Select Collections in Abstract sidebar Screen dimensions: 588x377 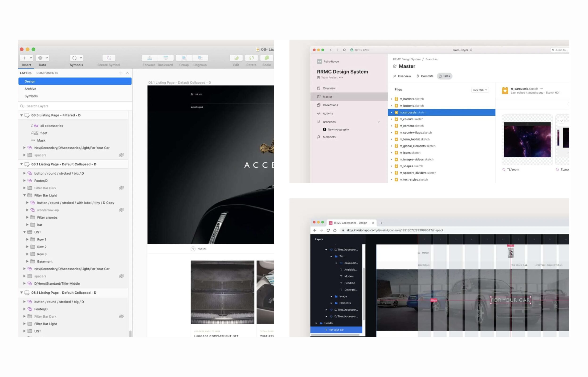pyautogui.click(x=349, y=105)
